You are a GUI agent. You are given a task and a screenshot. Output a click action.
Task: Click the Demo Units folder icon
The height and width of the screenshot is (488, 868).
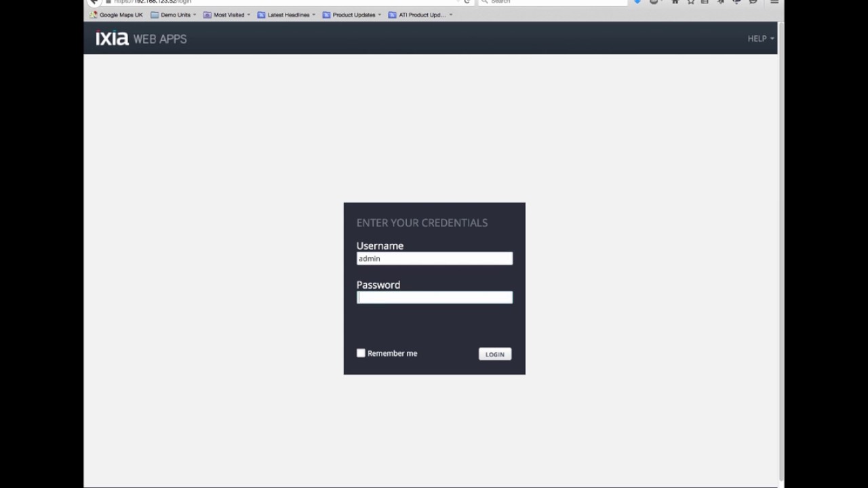(x=155, y=15)
